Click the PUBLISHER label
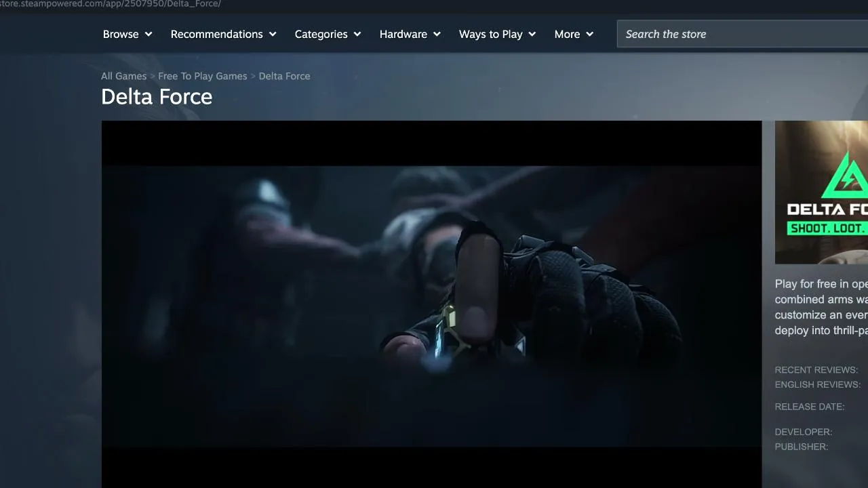This screenshot has height=488, width=868. point(802,447)
